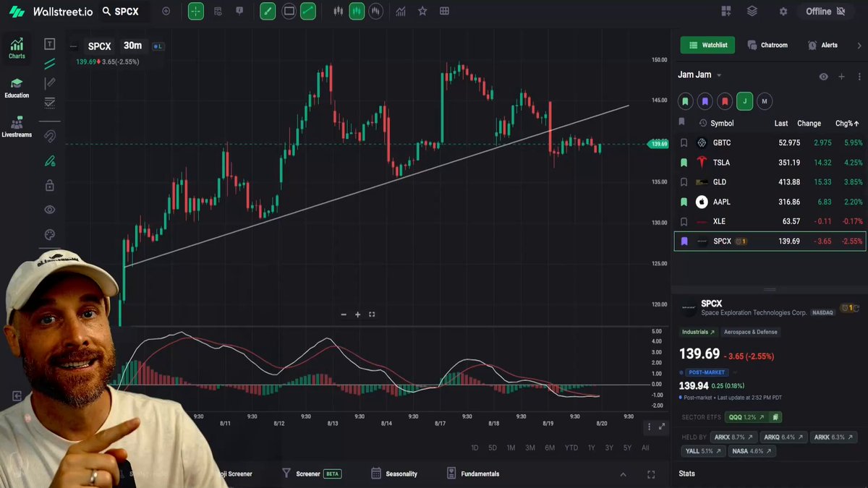Open the 30m timeframe selector
868x488 pixels.
tap(132, 46)
